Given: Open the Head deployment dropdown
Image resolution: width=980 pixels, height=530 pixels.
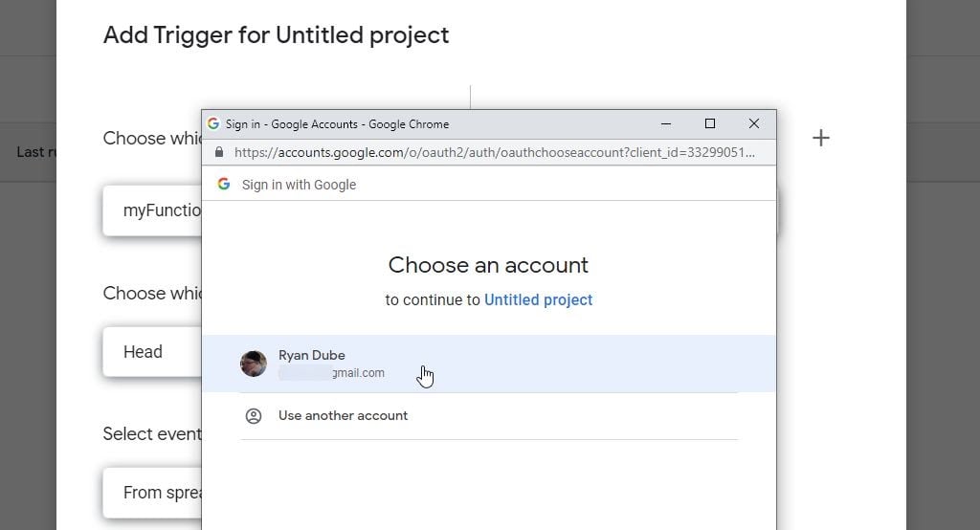Looking at the screenshot, I should coord(153,352).
